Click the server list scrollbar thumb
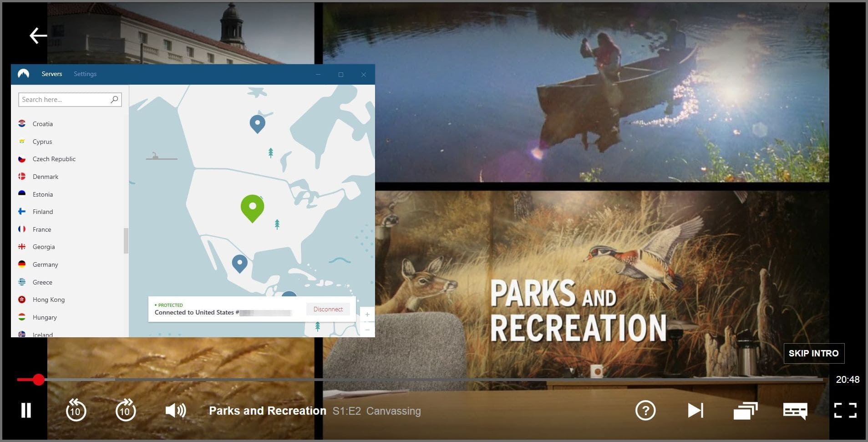The height and width of the screenshot is (442, 868). tap(126, 240)
